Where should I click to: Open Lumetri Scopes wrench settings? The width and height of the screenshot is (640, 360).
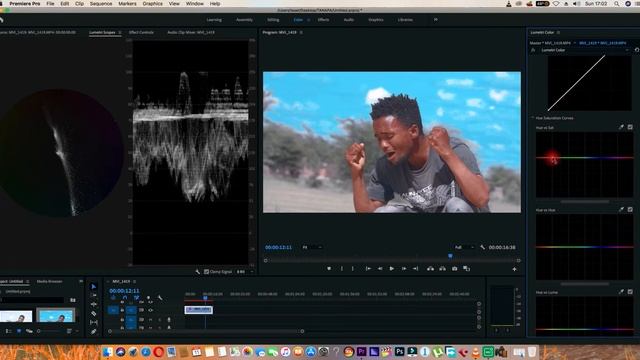click(198, 272)
